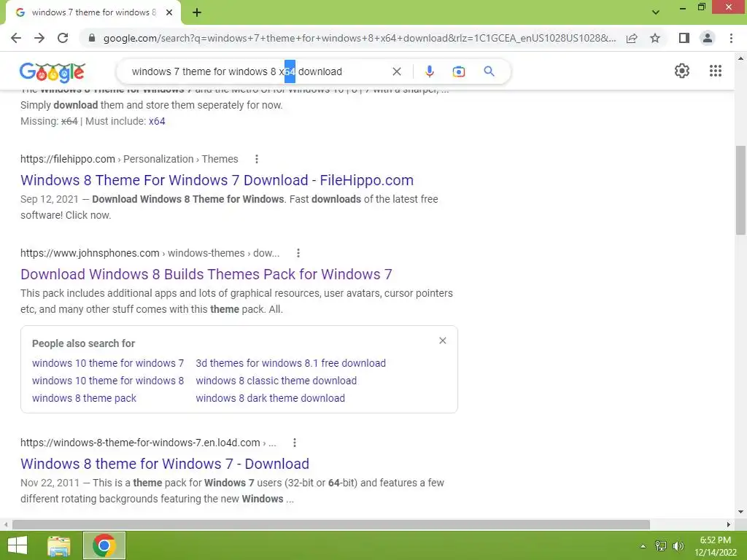The height and width of the screenshot is (560, 747).
Task: Dismiss the People also search for box
Action: click(x=443, y=341)
